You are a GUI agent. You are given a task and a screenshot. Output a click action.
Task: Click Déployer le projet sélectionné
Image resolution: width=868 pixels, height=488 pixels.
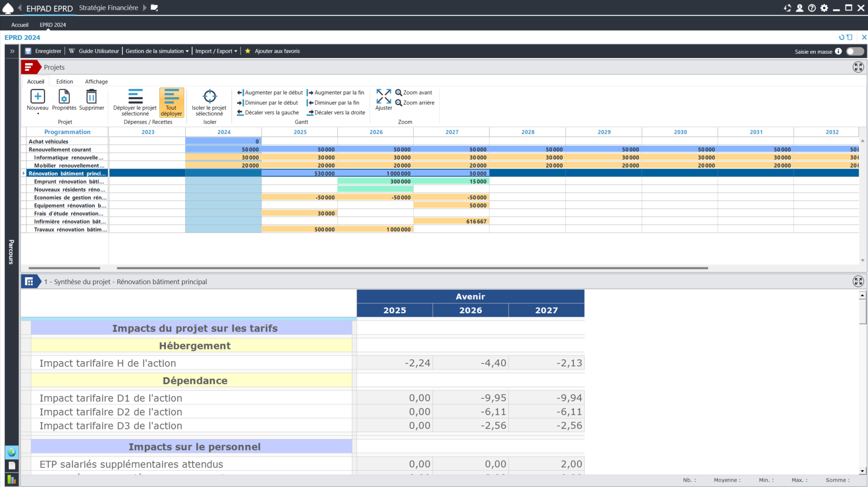(x=135, y=102)
